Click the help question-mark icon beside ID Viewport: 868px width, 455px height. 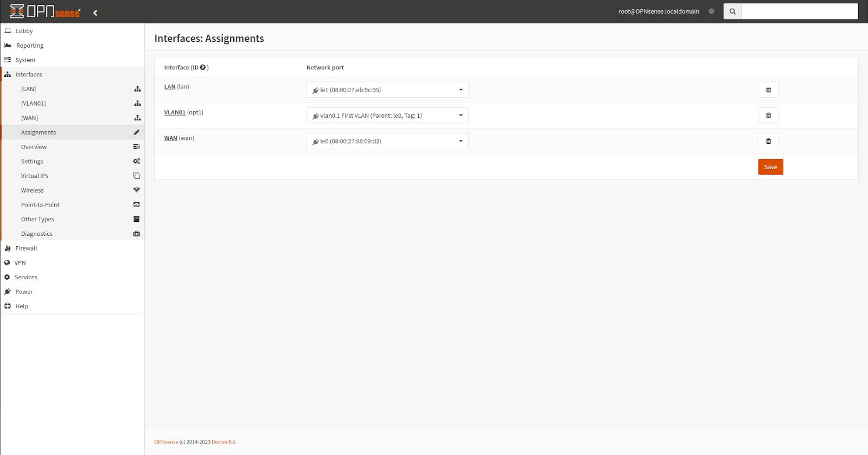coord(203,67)
